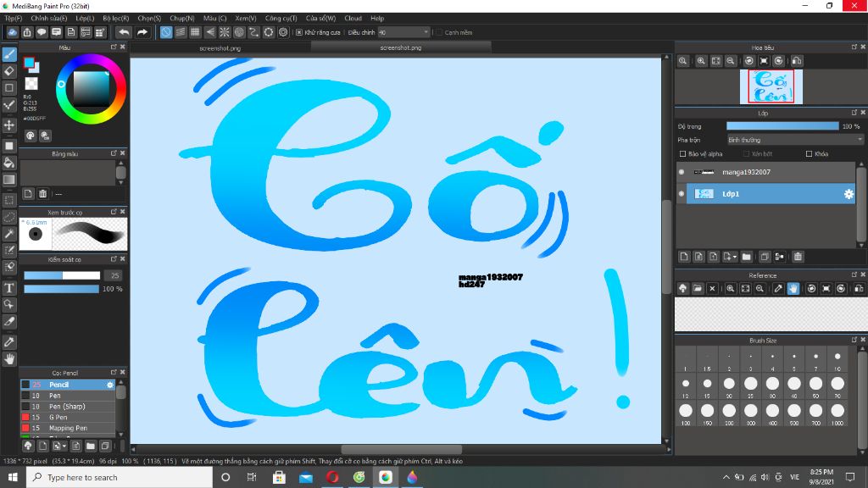Viewport: 868px width, 488px height.
Task: Turn off snap with the first guide icon
Action: [x=166, y=32]
